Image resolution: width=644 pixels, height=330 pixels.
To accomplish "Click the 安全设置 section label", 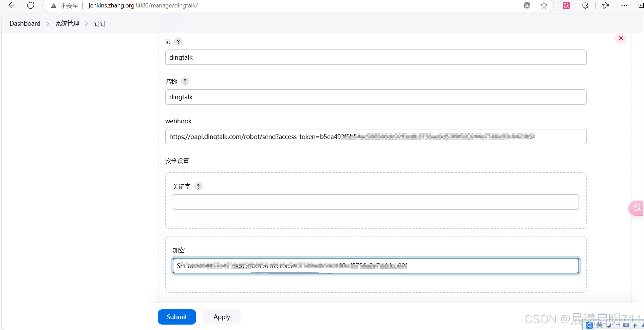I will click(x=177, y=161).
